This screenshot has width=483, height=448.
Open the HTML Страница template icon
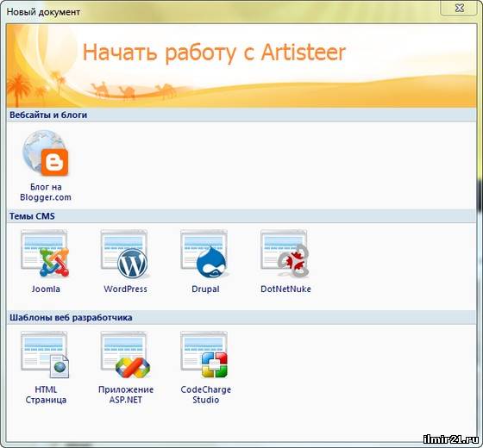pos(45,354)
